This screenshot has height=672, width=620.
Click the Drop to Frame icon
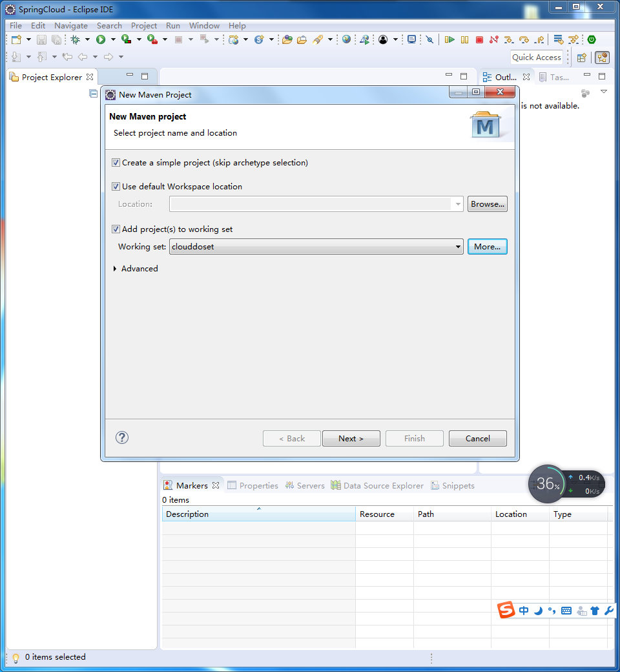pyautogui.click(x=558, y=40)
